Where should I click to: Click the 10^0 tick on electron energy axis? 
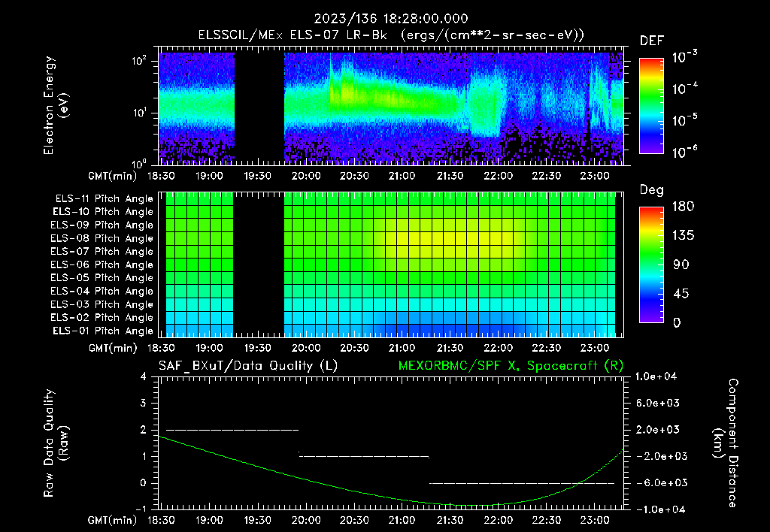(139, 163)
